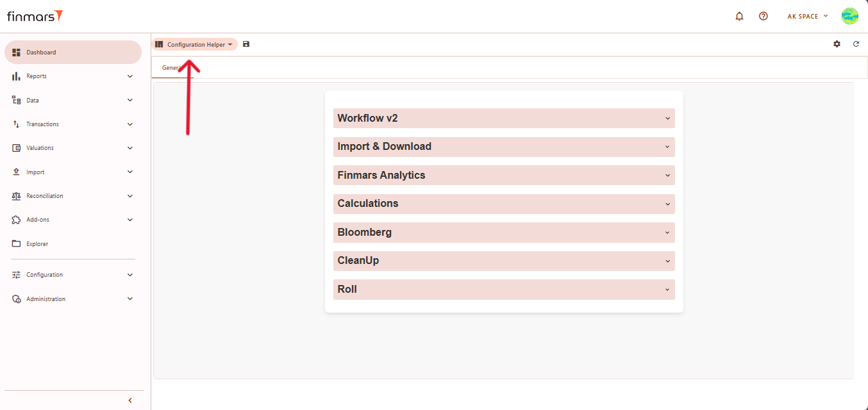Expand the Administration sidebar menu
868x410 pixels.
tap(73, 299)
